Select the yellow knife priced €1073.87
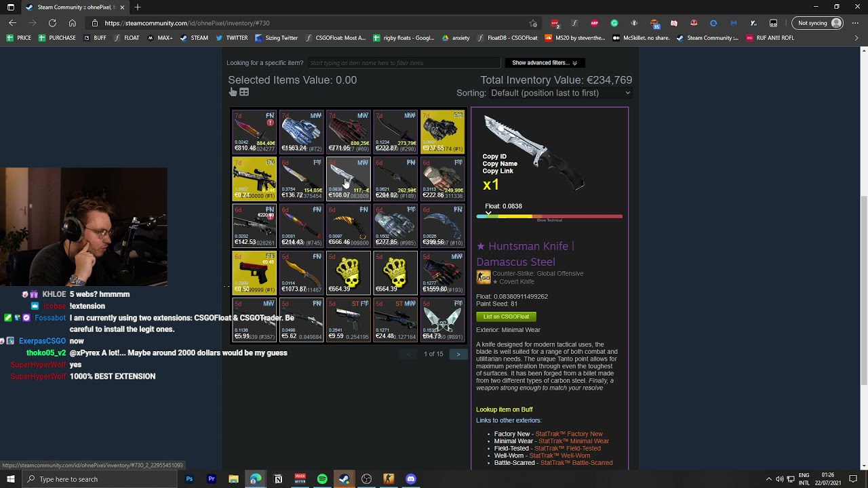 click(301, 273)
